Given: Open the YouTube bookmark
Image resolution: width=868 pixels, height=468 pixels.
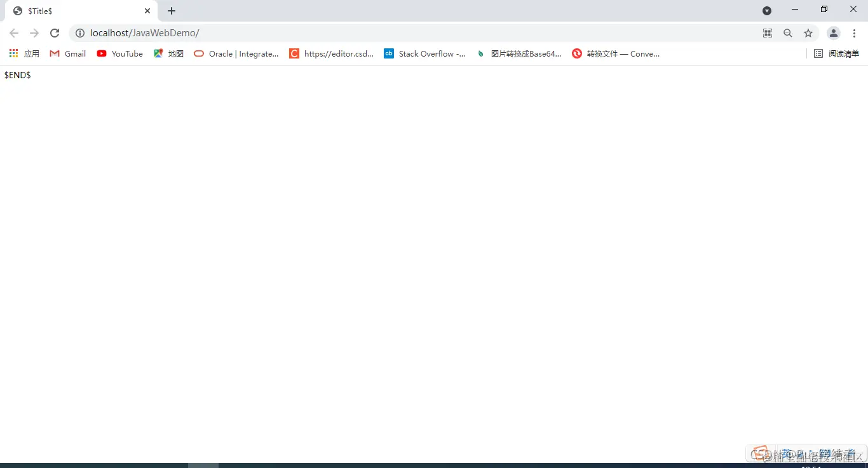Looking at the screenshot, I should 120,54.
